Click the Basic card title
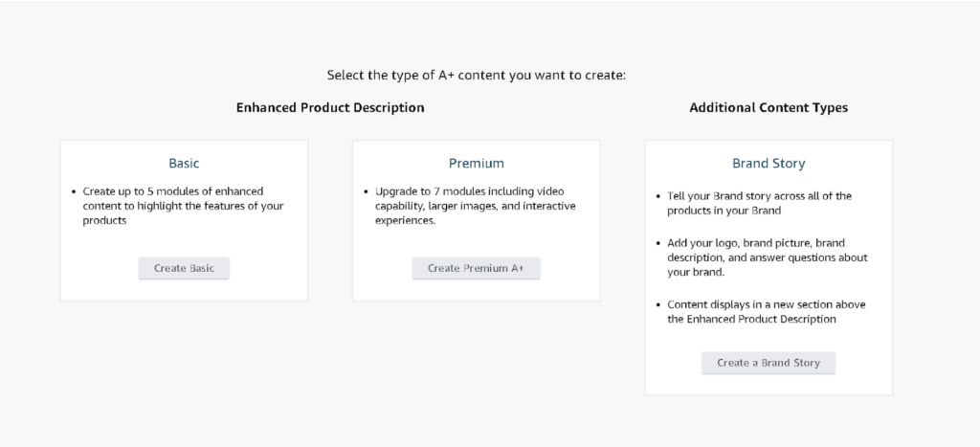The image size is (980, 447). (184, 164)
